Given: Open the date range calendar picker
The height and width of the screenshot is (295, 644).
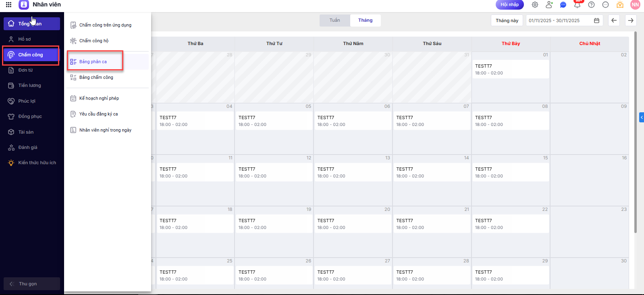Looking at the screenshot, I should [596, 21].
